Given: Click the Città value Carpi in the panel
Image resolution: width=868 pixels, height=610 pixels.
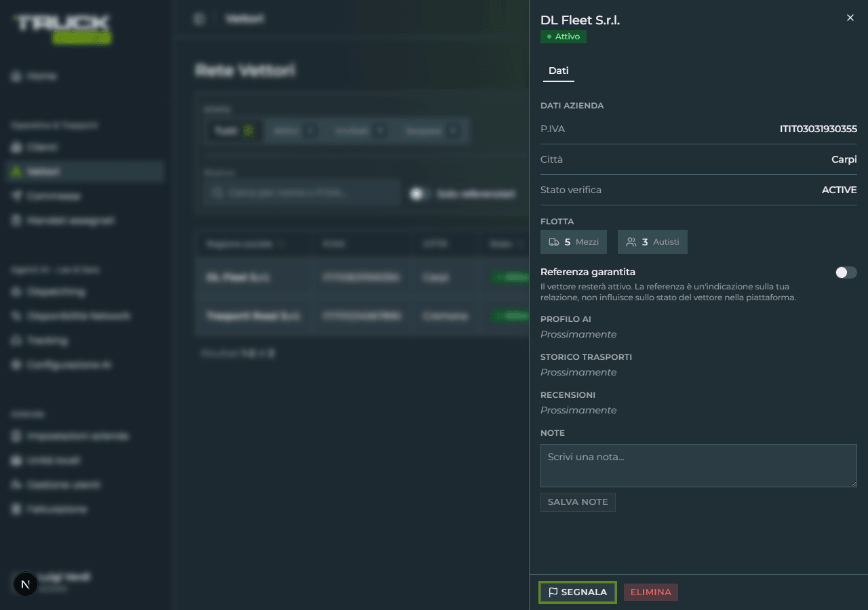Looking at the screenshot, I should 844,159.
